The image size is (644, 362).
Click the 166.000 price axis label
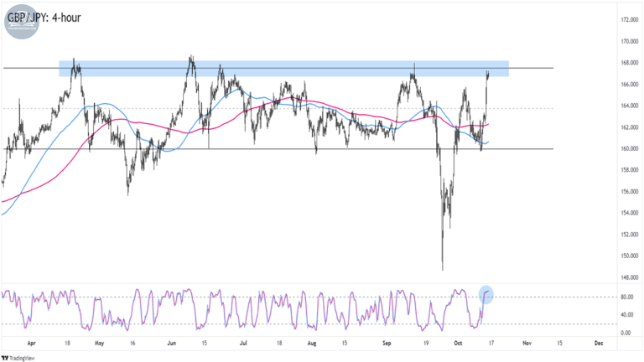(630, 85)
